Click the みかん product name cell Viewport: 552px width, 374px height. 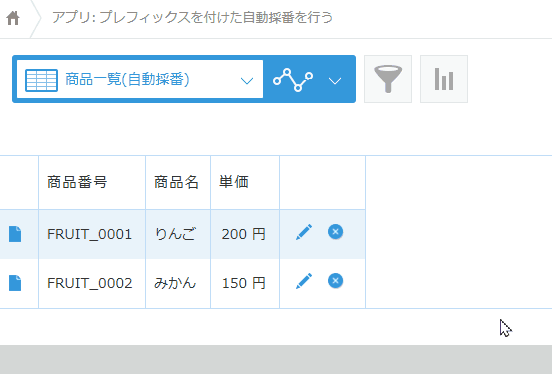coord(178,283)
